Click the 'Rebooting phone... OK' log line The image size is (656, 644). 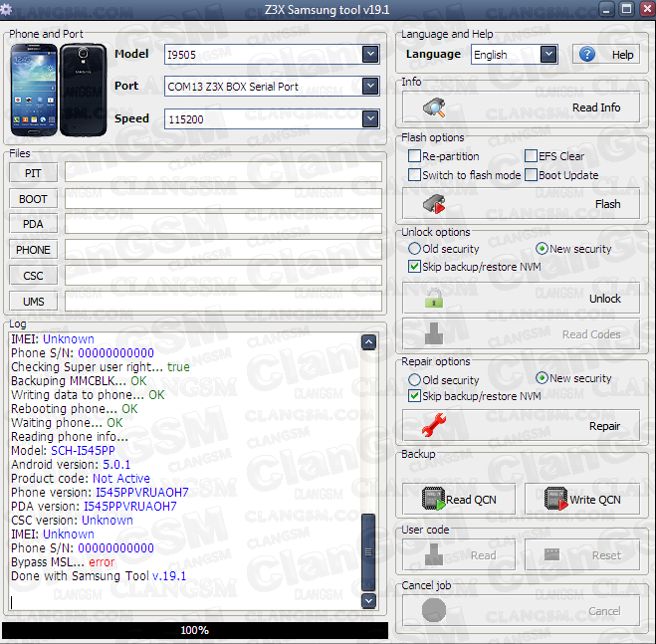[x=75, y=409]
